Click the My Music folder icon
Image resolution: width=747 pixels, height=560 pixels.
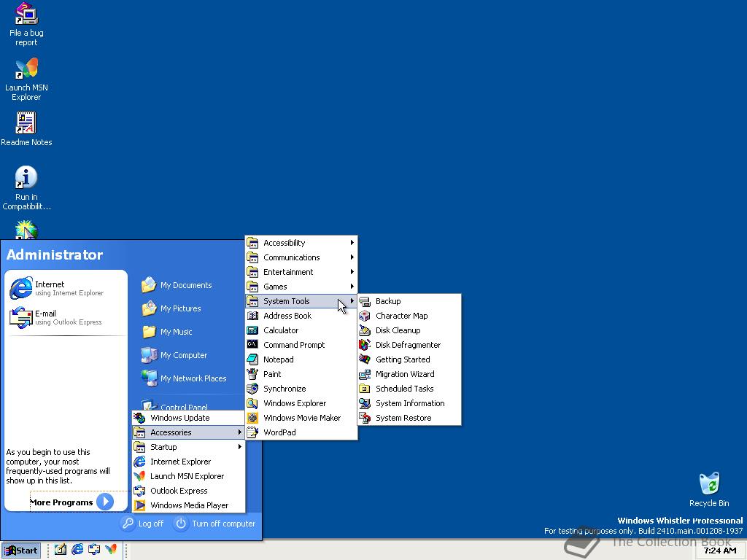(149, 332)
